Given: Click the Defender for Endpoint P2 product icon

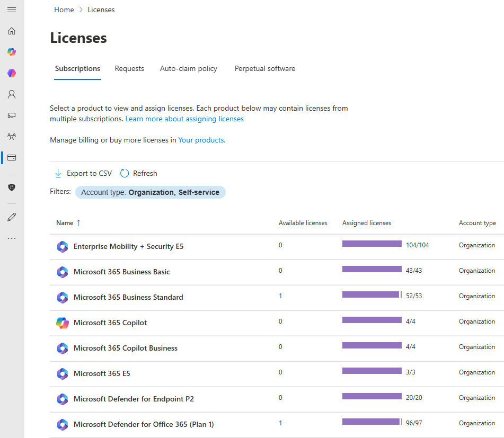Looking at the screenshot, I should pos(63,399).
